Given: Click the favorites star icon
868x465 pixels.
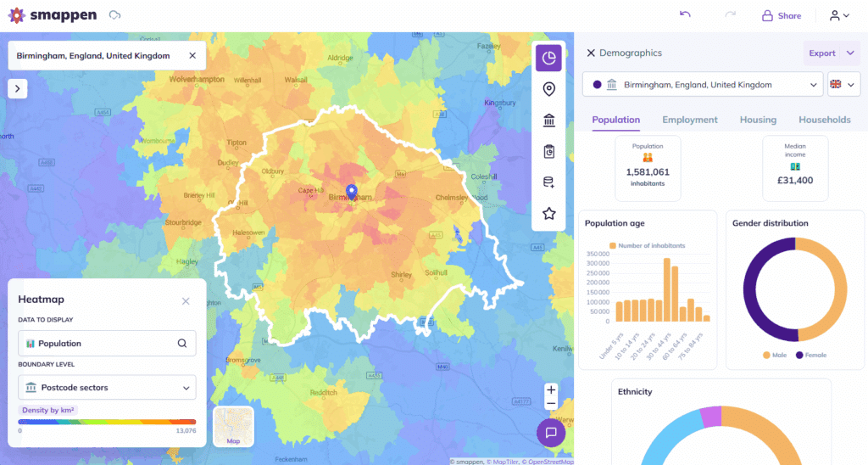Looking at the screenshot, I should pos(548,214).
